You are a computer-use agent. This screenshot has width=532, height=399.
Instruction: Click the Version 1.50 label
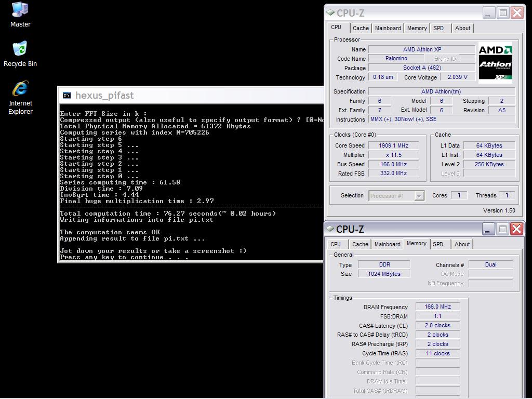(499, 211)
